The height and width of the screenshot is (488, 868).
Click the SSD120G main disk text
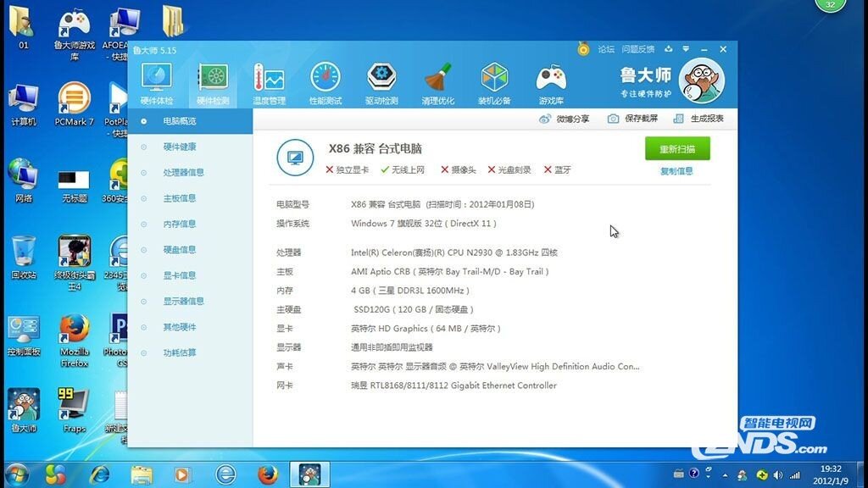[414, 309]
